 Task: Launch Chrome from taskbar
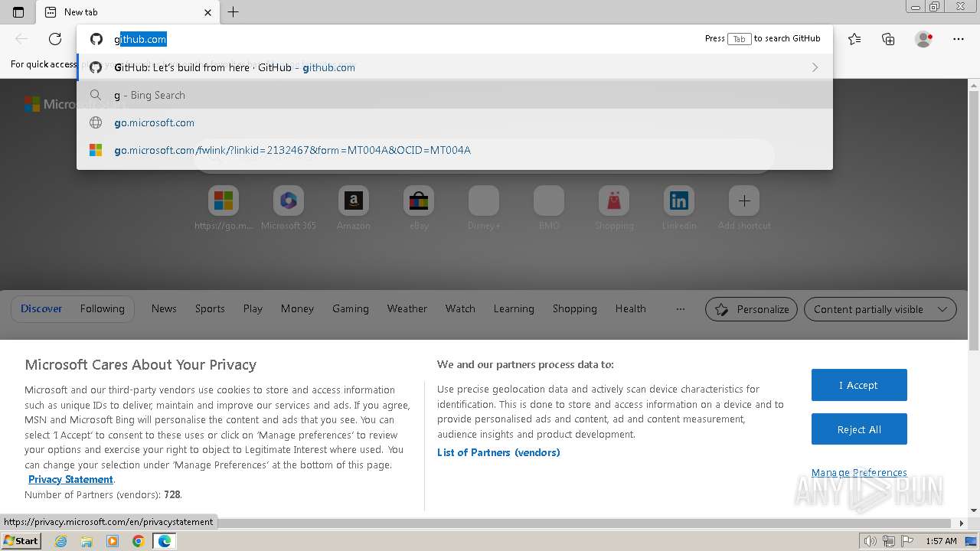pos(138,541)
